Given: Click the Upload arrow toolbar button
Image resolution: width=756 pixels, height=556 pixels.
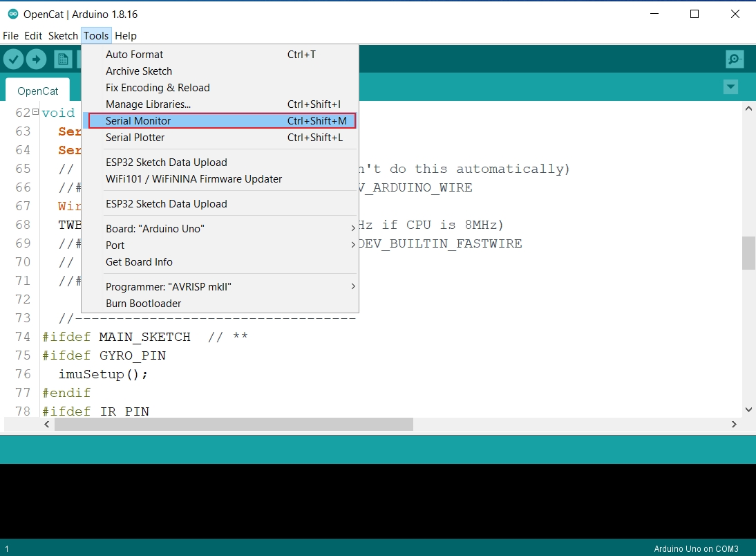Looking at the screenshot, I should (x=36, y=59).
